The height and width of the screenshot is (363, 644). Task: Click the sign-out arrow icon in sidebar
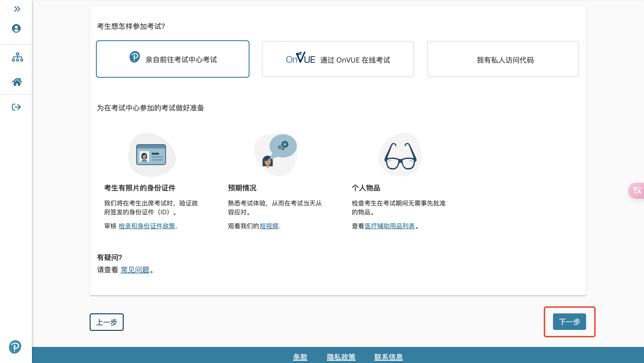tap(16, 107)
